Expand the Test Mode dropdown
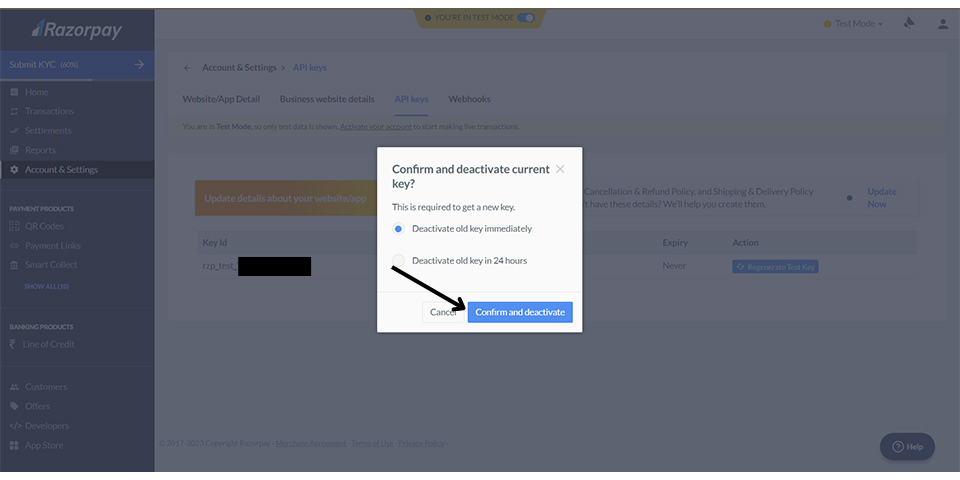960x480 pixels. click(853, 24)
